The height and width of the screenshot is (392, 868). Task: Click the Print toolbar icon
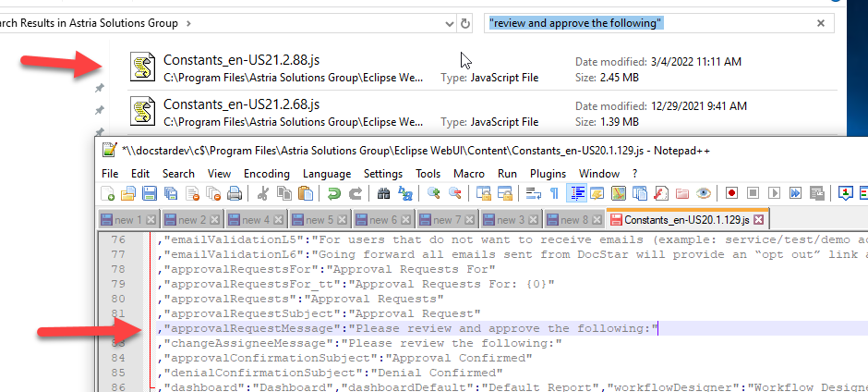pyautogui.click(x=235, y=193)
